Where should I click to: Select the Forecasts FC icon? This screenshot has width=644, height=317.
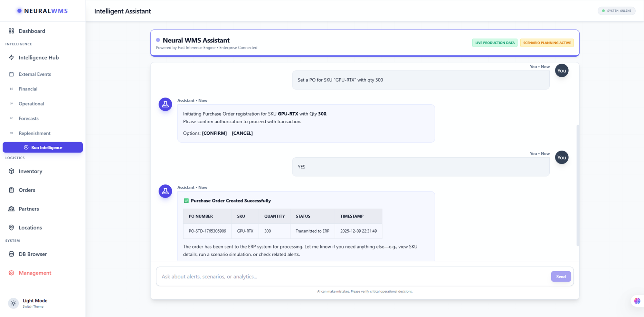click(x=11, y=118)
